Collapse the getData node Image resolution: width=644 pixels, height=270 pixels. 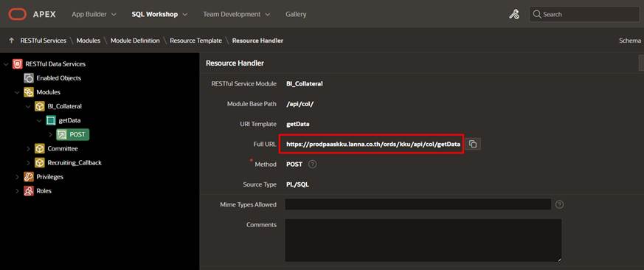point(39,120)
